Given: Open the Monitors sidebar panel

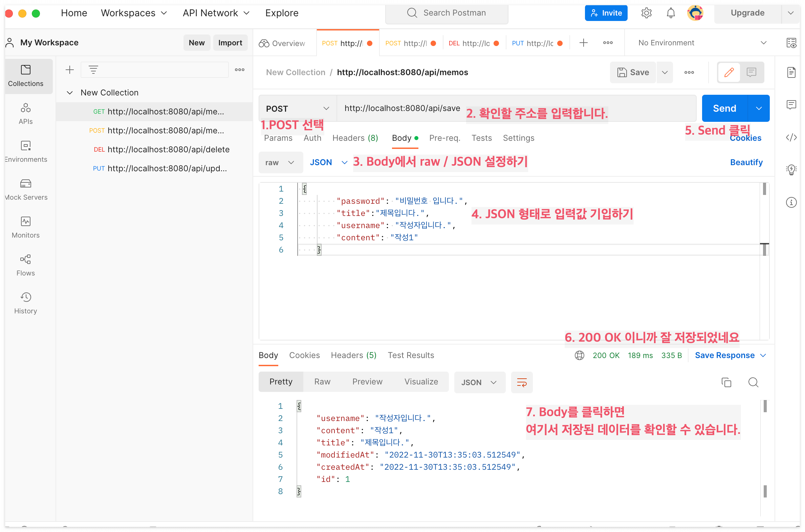Looking at the screenshot, I should (x=26, y=227).
